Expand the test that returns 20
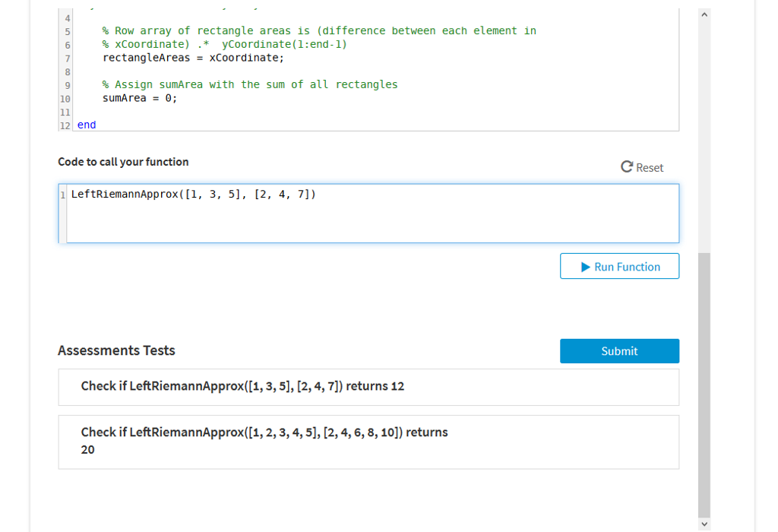The height and width of the screenshot is (532, 778). tap(368, 442)
